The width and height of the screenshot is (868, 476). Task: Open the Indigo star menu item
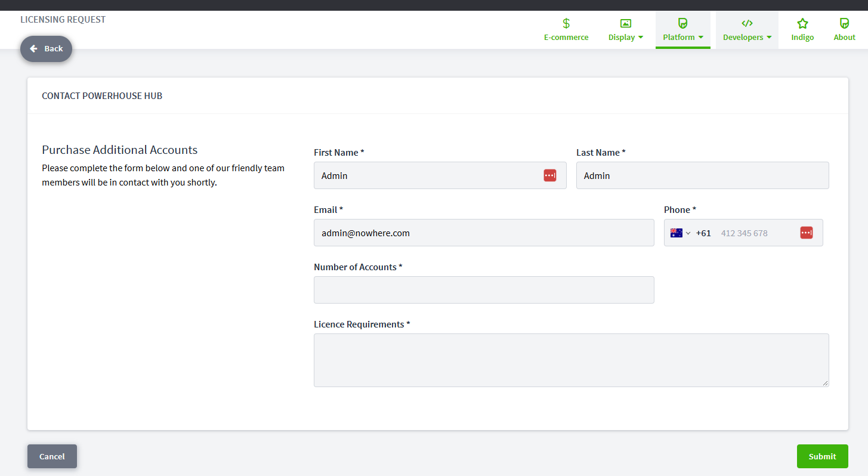[x=802, y=30]
